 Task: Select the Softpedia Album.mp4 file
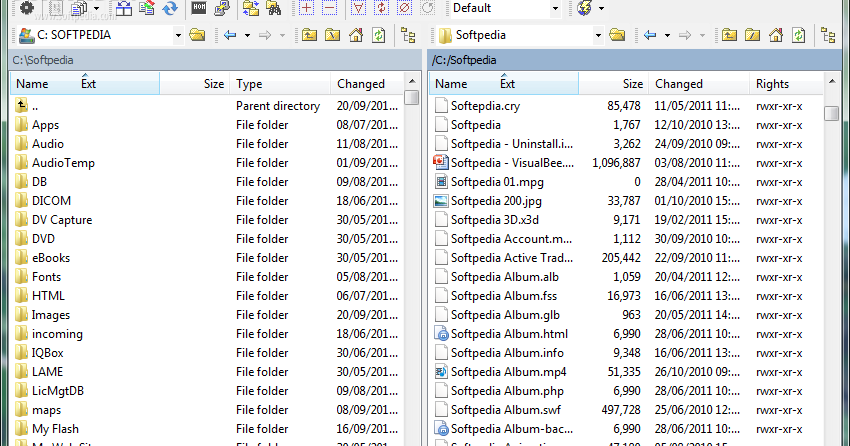point(627,372)
